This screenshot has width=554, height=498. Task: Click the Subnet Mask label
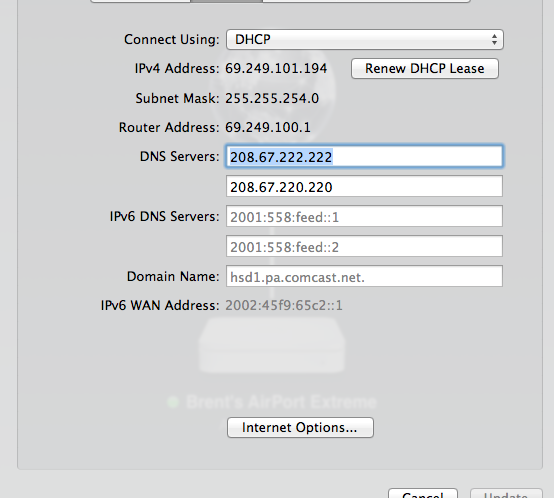[177, 98]
